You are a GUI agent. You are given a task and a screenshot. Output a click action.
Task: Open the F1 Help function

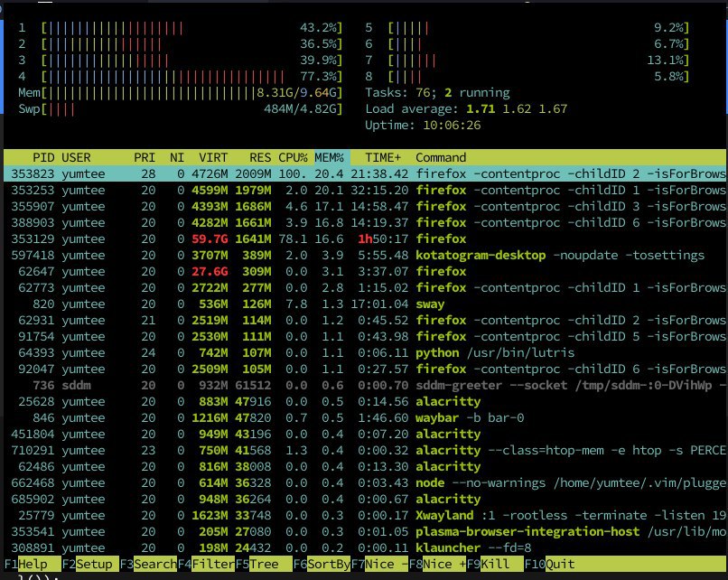pyautogui.click(x=32, y=565)
